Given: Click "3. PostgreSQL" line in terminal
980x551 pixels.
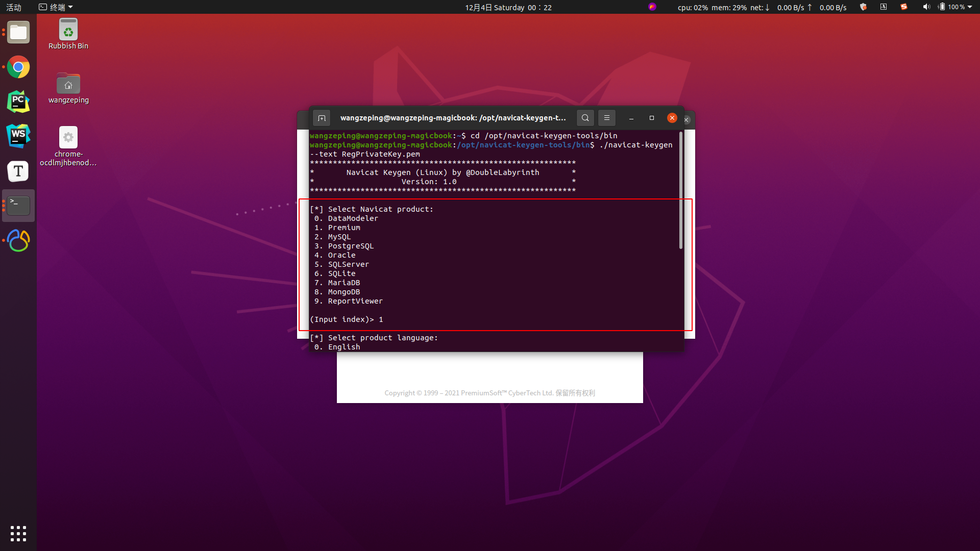Looking at the screenshot, I should click(344, 246).
